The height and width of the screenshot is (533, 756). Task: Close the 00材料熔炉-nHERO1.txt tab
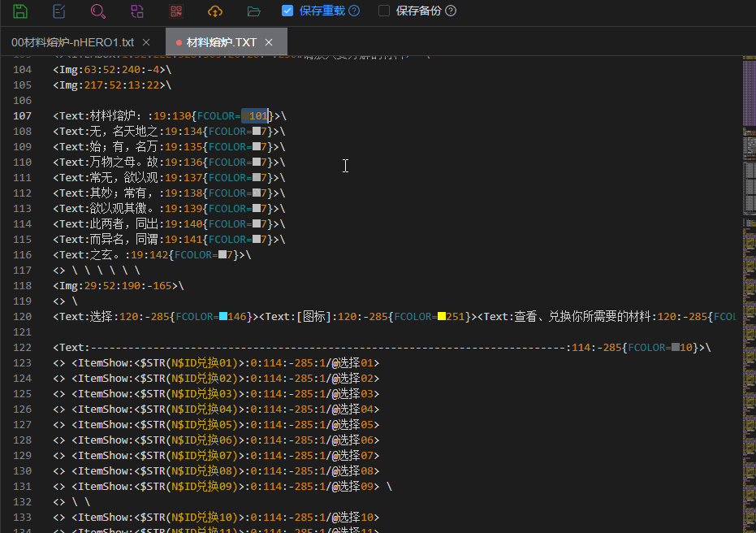[146, 42]
